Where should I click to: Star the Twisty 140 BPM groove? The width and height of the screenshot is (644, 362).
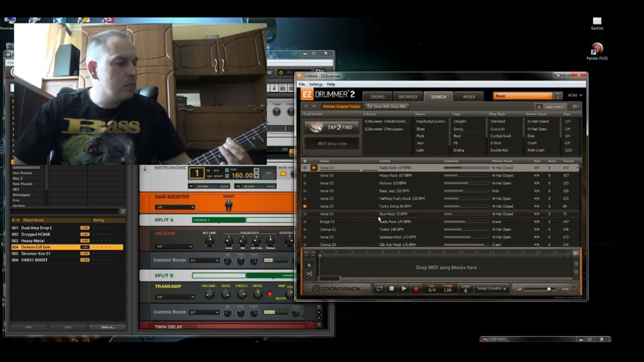pos(305,229)
